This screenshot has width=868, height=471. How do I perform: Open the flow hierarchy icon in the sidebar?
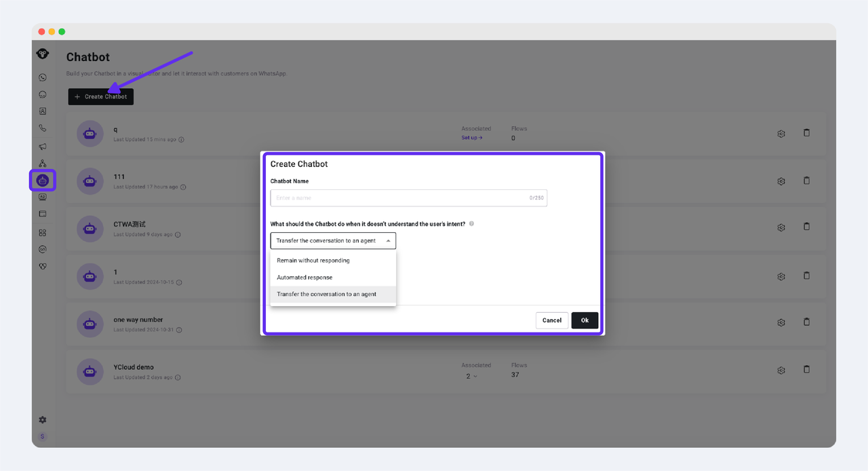tap(43, 164)
